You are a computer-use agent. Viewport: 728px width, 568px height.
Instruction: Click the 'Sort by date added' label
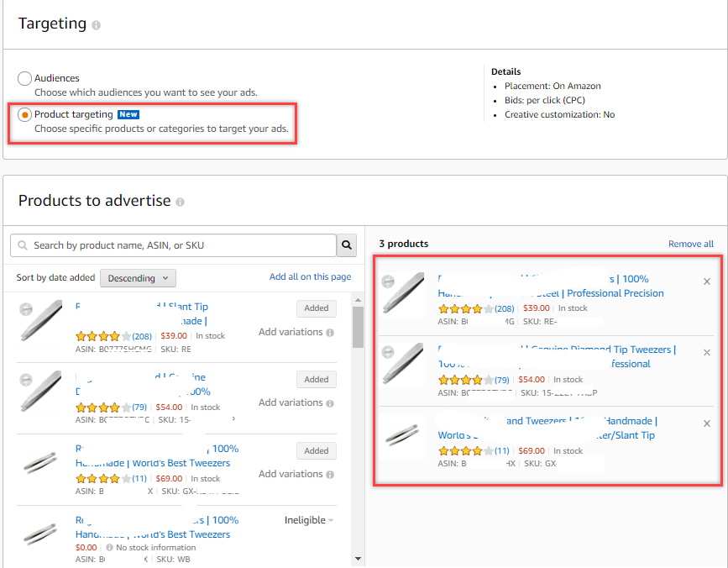[x=55, y=278]
